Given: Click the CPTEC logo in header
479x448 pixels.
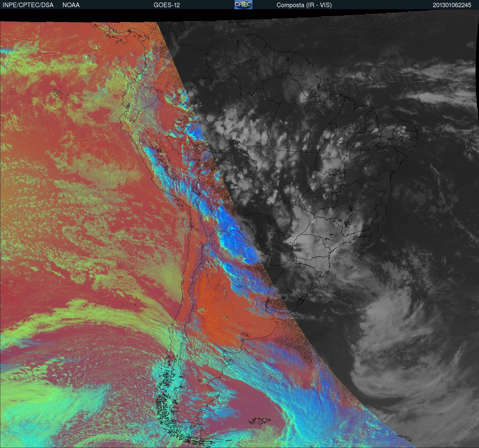Looking at the screenshot, I should click(x=243, y=5).
